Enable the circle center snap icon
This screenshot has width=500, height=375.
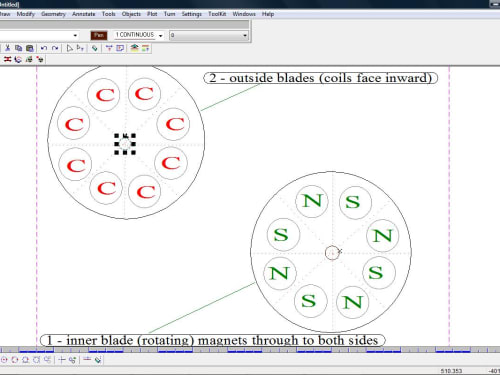[x=4, y=360]
